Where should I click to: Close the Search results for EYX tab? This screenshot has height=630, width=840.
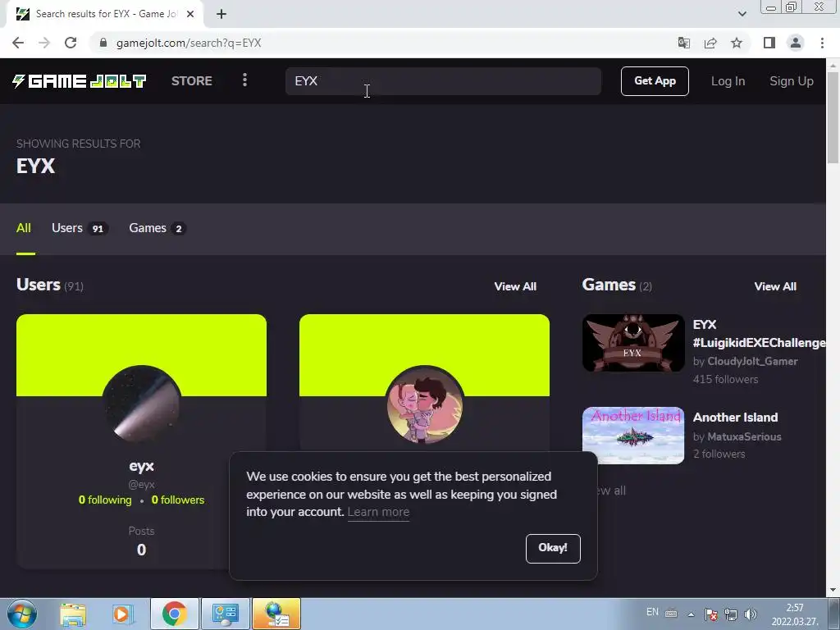click(190, 14)
